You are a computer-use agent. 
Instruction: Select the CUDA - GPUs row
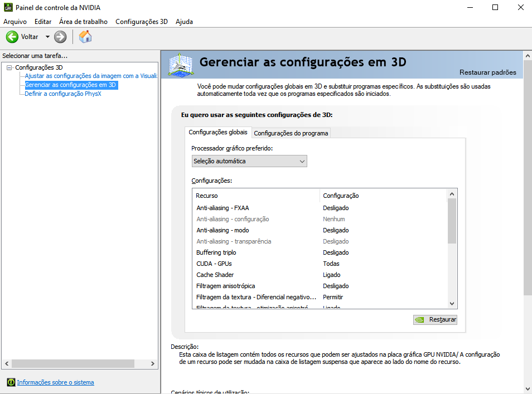[320, 264]
